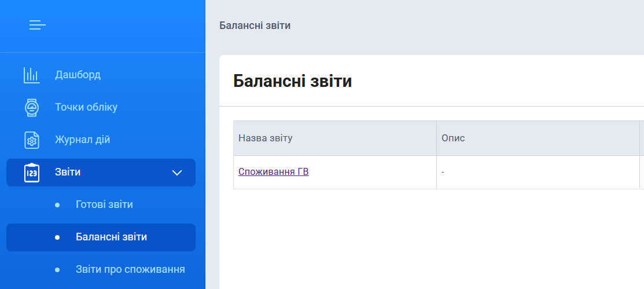Collapse the sidebar with the hamburger icon

38,25
